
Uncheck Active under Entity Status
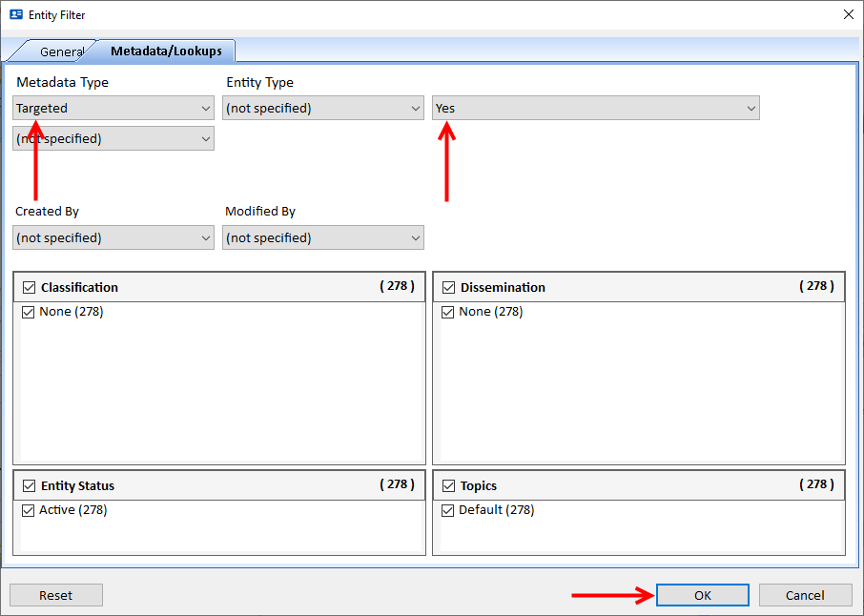29,509
